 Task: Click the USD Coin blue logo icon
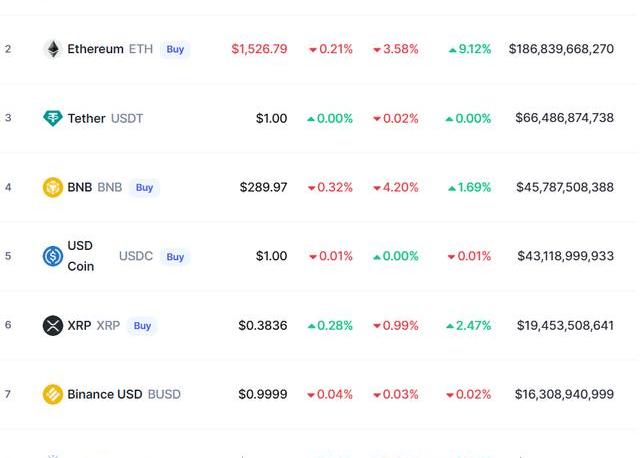(53, 256)
